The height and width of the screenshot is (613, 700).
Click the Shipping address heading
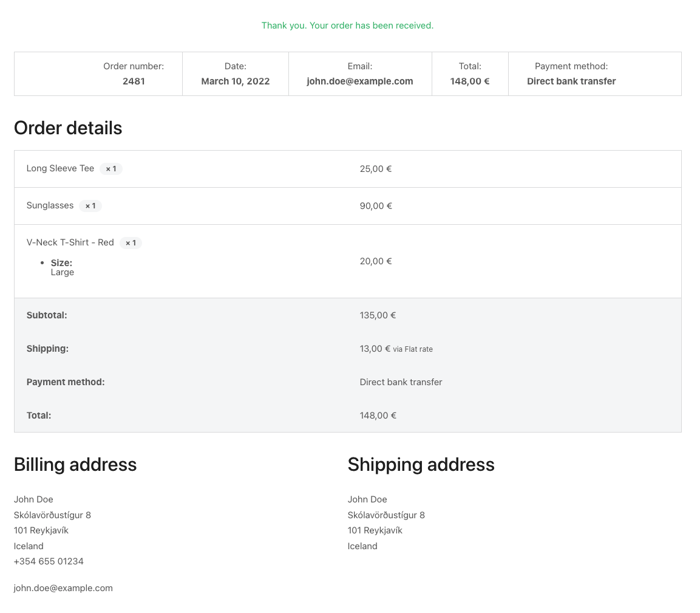(x=421, y=465)
